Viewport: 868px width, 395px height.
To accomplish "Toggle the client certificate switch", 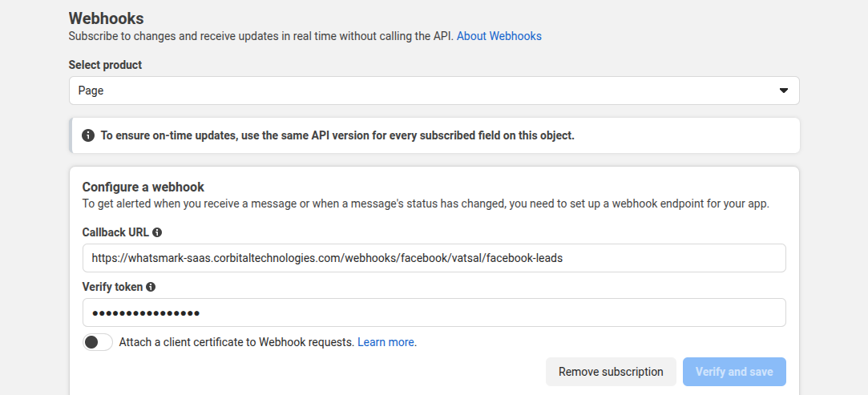I will coord(98,342).
